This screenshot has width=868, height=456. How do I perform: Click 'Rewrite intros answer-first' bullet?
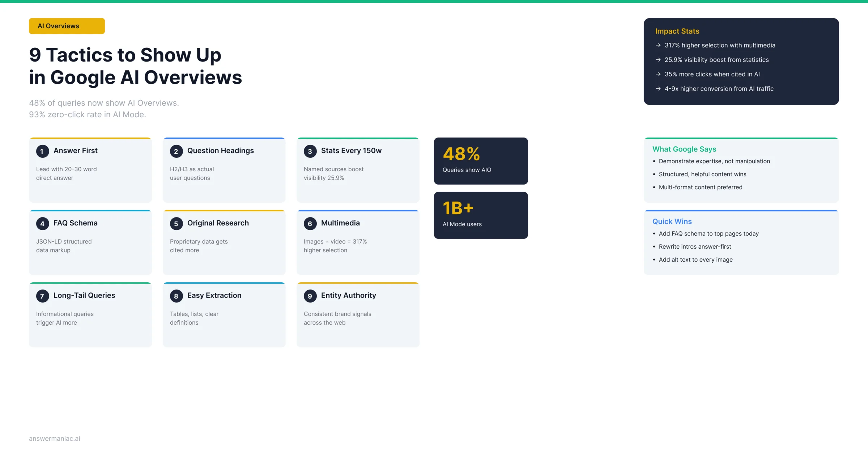[695, 247]
